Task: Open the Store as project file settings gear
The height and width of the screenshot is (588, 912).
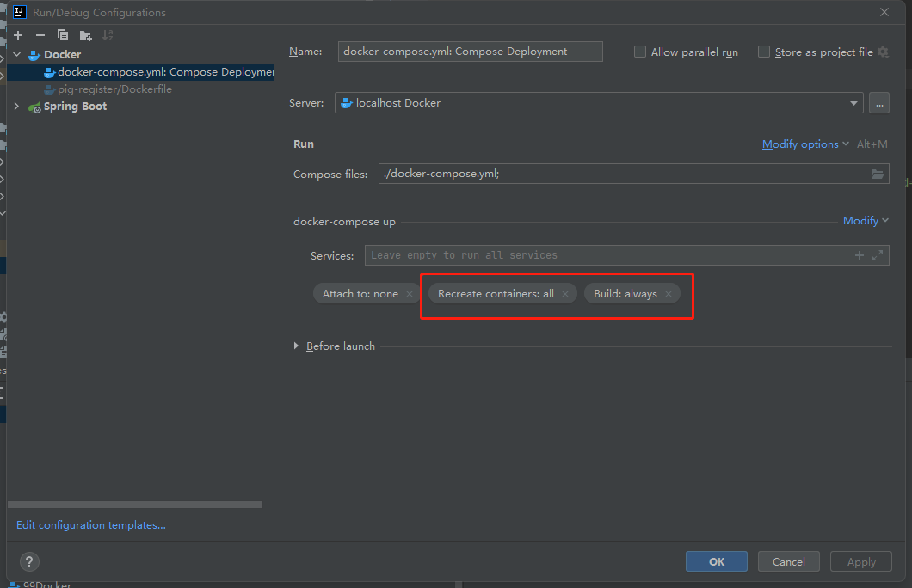Action: point(883,52)
